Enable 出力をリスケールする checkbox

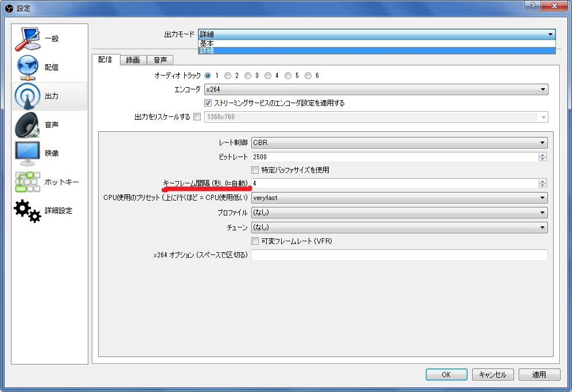point(197,117)
